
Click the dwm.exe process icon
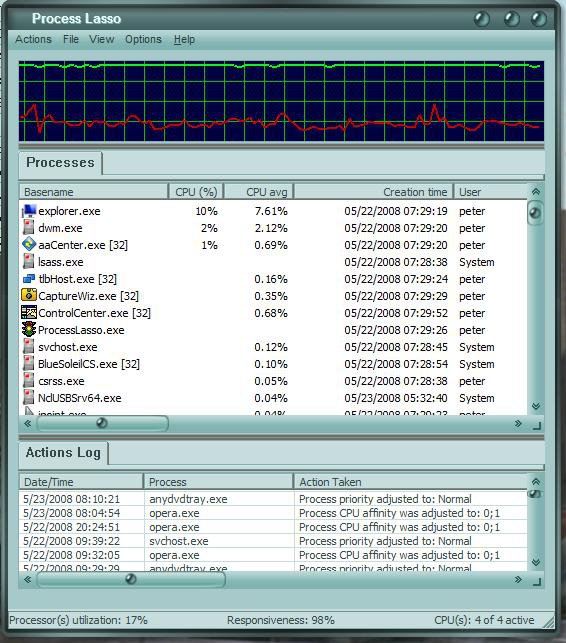29,228
